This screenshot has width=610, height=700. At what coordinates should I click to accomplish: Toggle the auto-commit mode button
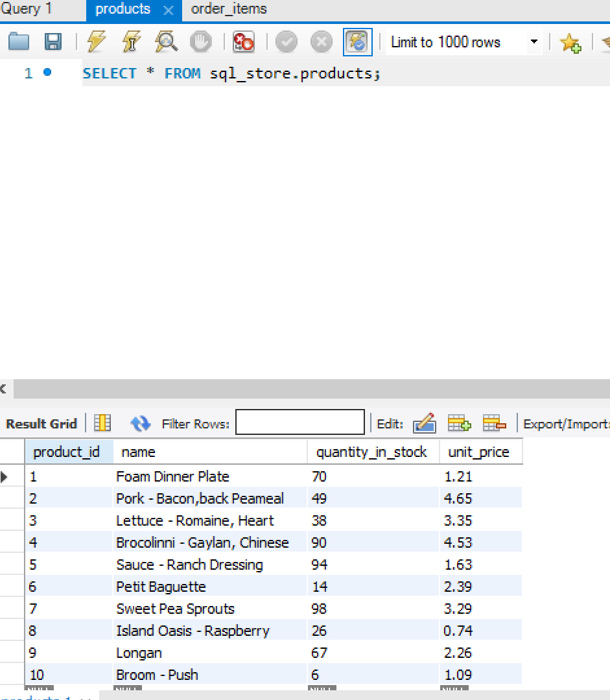(x=358, y=42)
